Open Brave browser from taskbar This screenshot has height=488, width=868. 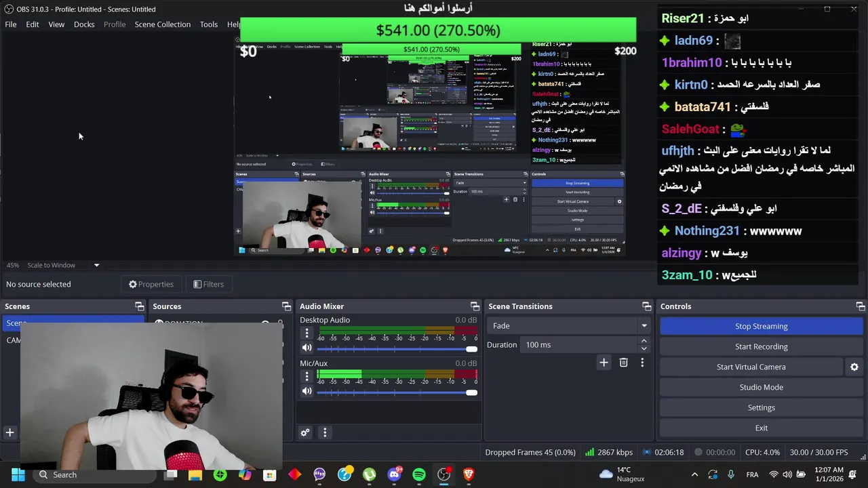(x=469, y=474)
